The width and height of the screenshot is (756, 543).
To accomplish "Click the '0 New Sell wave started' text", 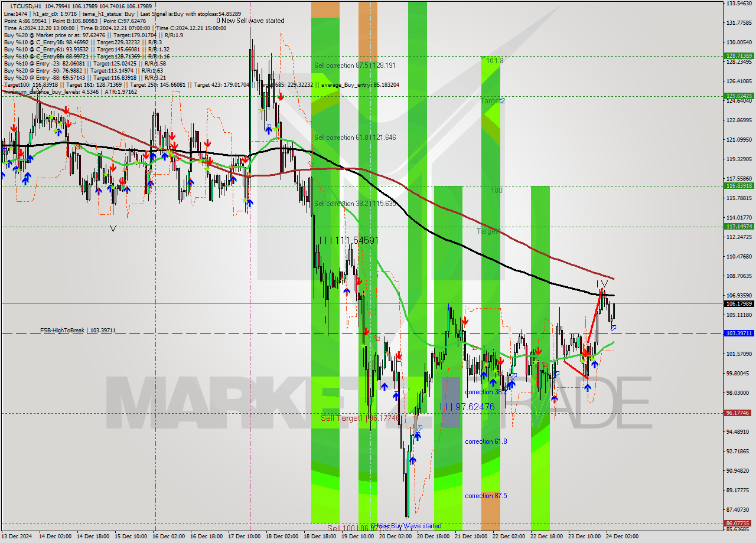I will coord(250,21).
